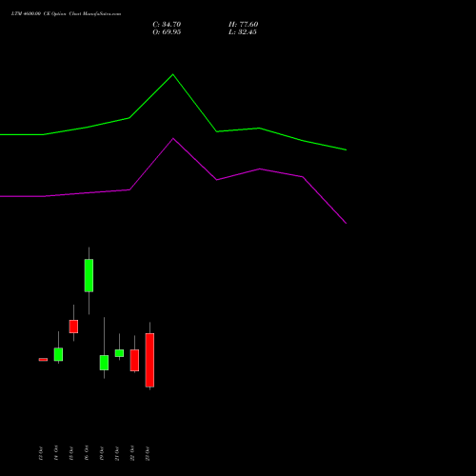Click the 21 Oct date label
476x476 pixels.
117,453
